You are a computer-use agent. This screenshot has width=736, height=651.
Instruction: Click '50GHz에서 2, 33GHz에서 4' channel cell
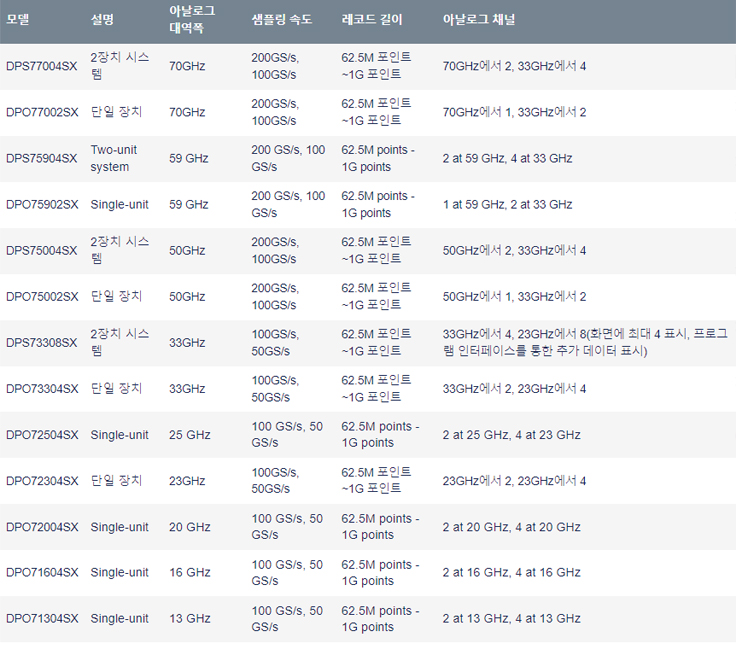514,251
